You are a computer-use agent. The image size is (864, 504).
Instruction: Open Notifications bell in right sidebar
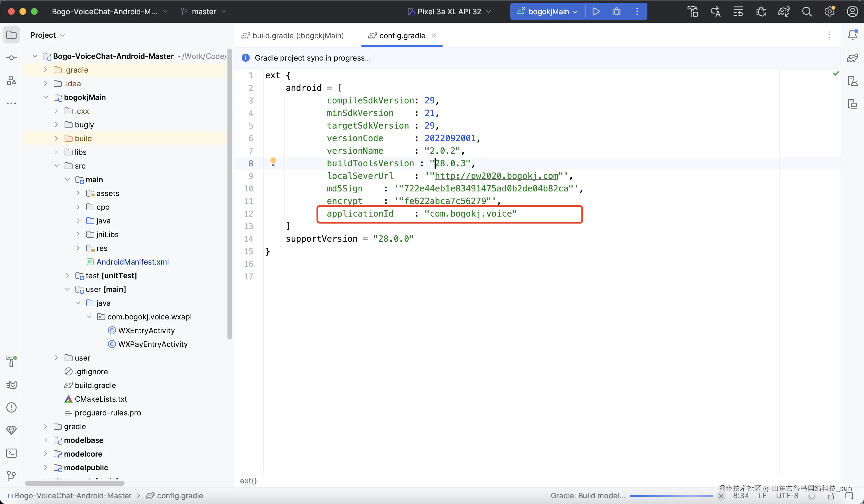pos(852,35)
